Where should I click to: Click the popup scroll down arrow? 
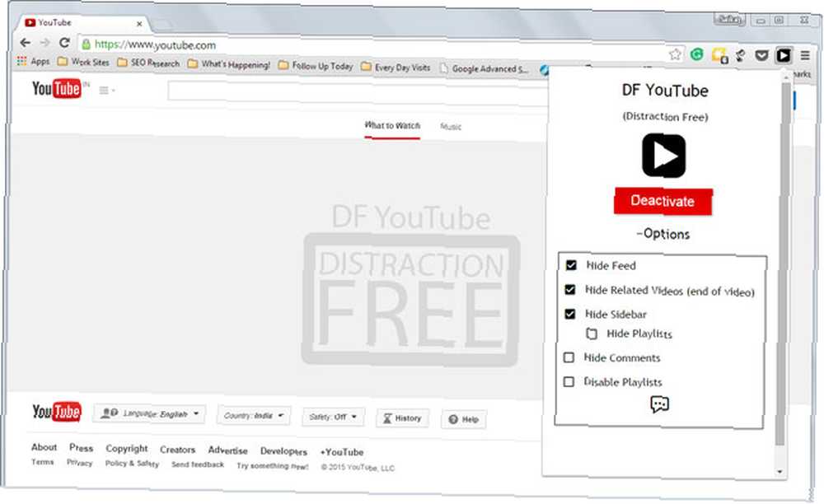[x=780, y=471]
